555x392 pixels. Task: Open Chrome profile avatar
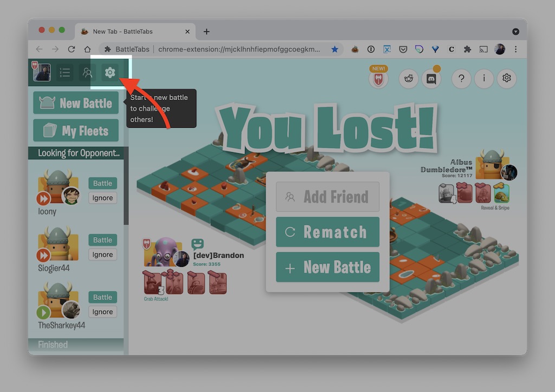pos(500,49)
